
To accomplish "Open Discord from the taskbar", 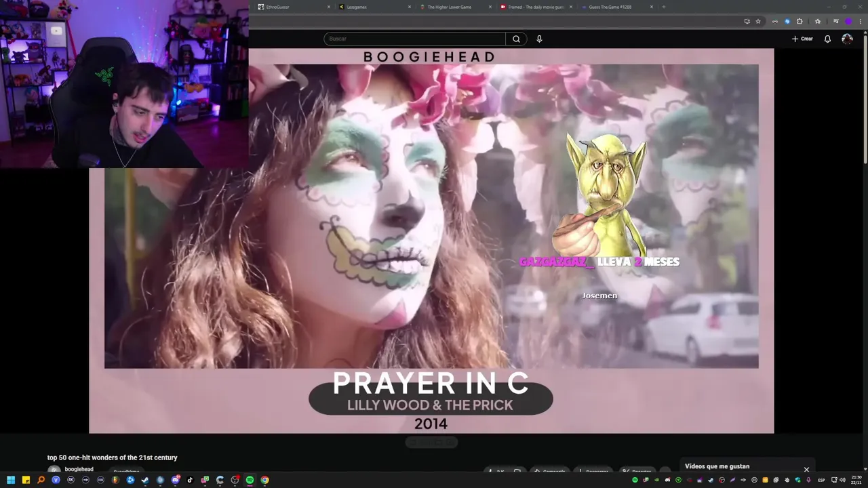I will (x=176, y=480).
